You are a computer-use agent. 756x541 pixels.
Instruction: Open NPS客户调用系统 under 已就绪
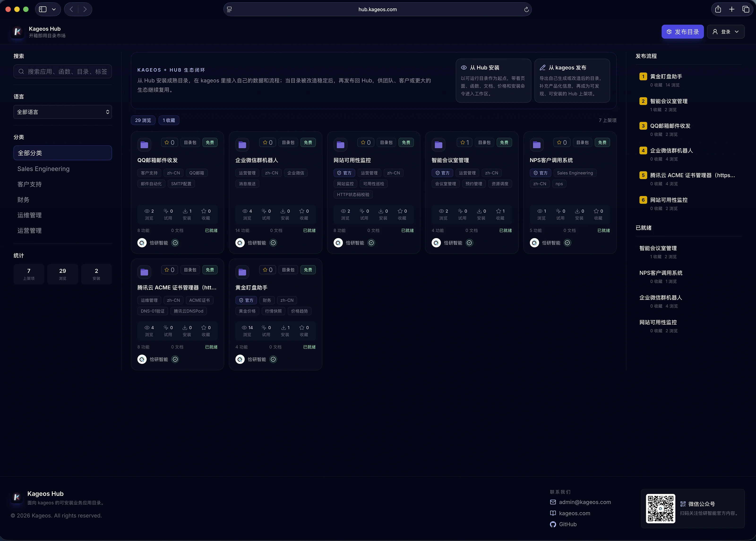(x=661, y=273)
